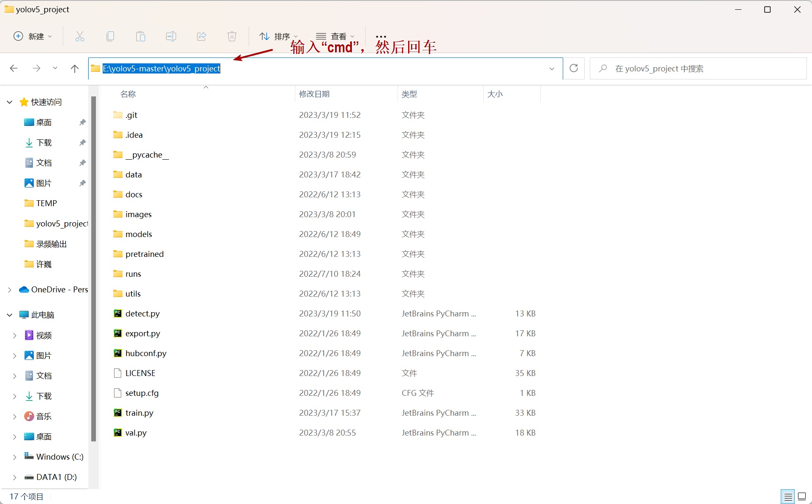Click the Copy icon in toolbar
The width and height of the screenshot is (812, 504).
coord(110,36)
